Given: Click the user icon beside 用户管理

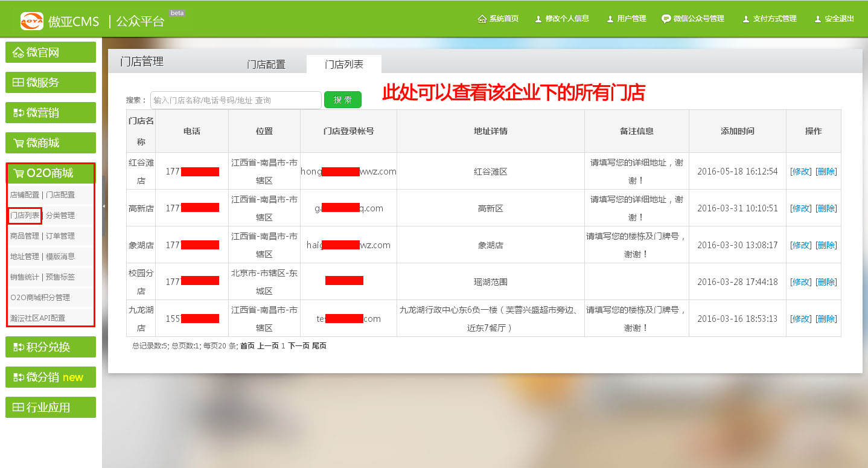Looking at the screenshot, I should [610, 19].
